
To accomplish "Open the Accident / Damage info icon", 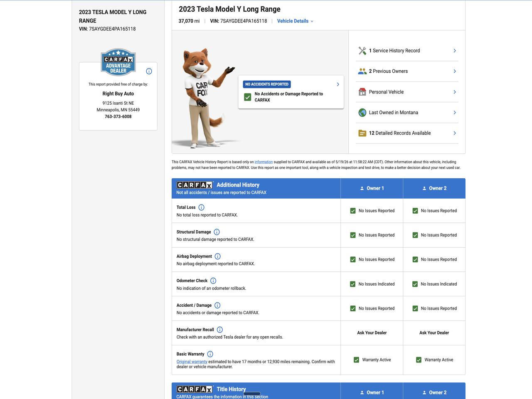I will (217, 305).
